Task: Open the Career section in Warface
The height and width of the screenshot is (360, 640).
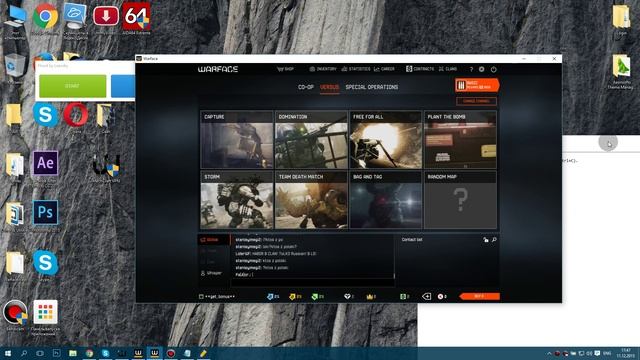Action: (384, 69)
